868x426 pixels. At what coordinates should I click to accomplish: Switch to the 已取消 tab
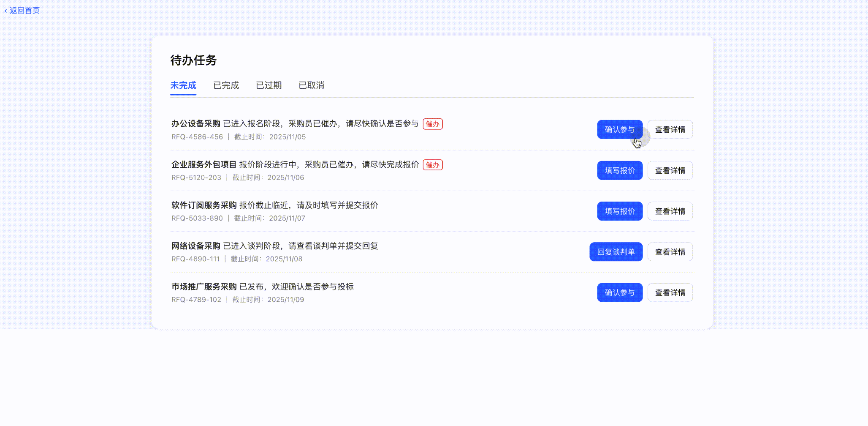312,85
